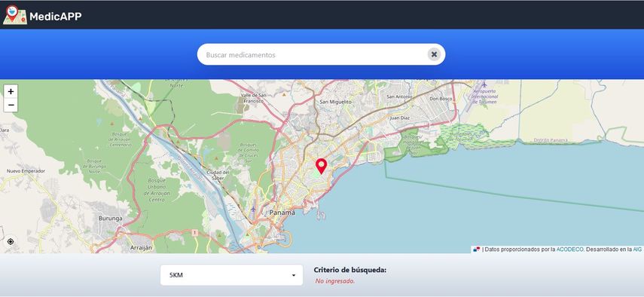Click the Panama flag icon in attribution

tap(477, 250)
